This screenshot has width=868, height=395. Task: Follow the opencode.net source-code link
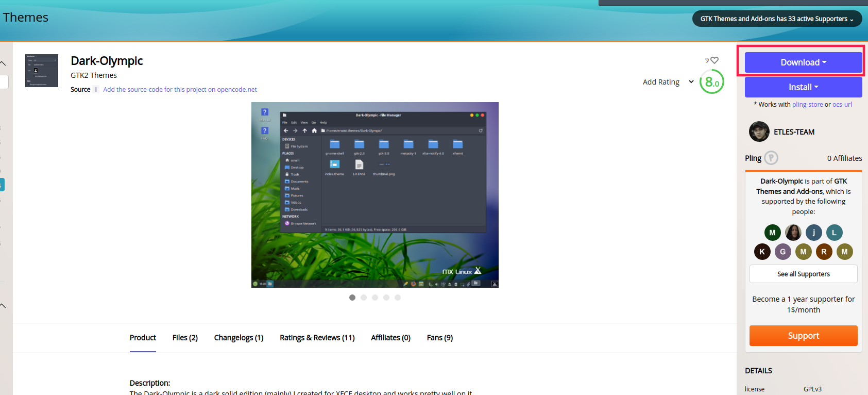[180, 89]
